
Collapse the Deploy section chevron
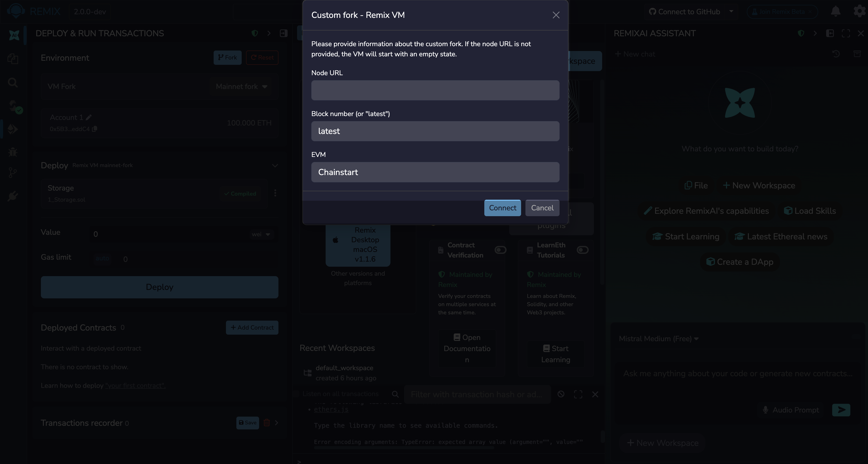pyautogui.click(x=275, y=165)
